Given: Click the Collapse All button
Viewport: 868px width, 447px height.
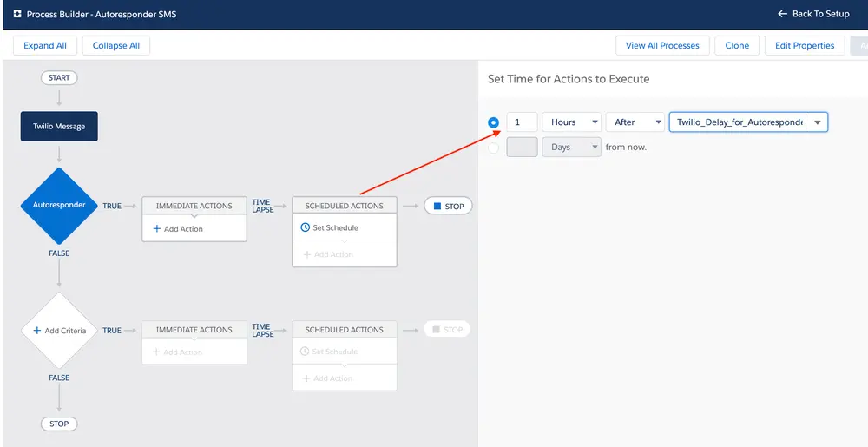Looking at the screenshot, I should 116,45.
